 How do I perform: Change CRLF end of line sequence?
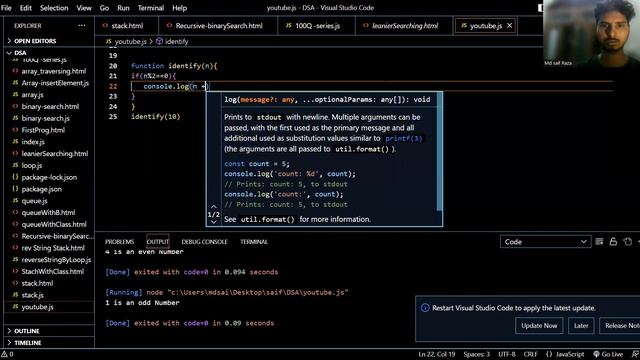531,354
